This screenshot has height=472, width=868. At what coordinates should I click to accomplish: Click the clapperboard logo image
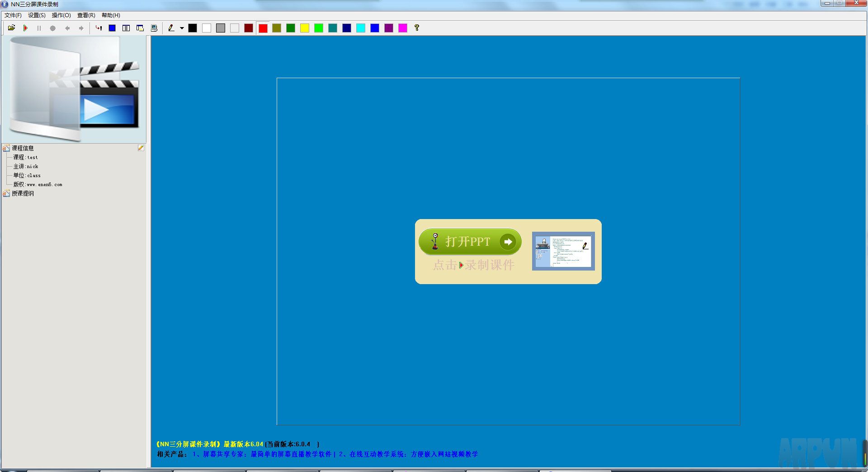(74, 89)
